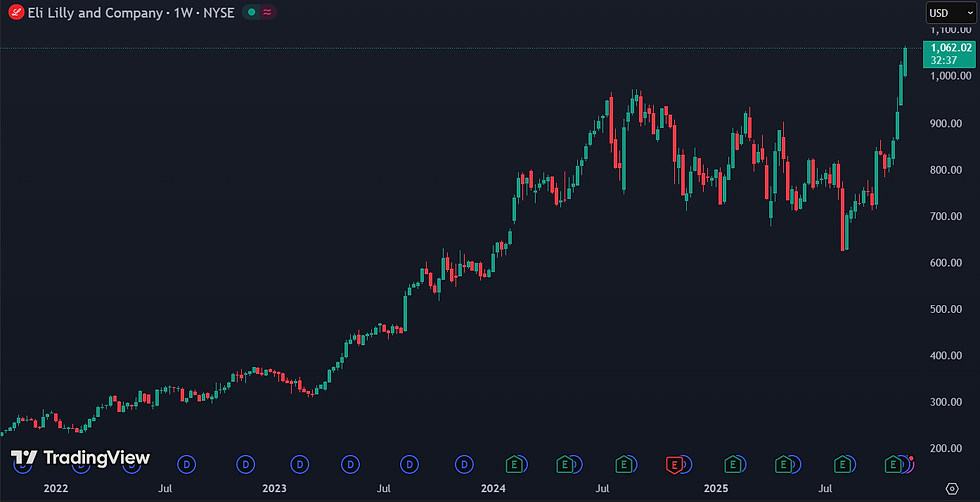Click the earnings marker beside Jul 2025 label
The image size is (980, 502).
point(842,464)
